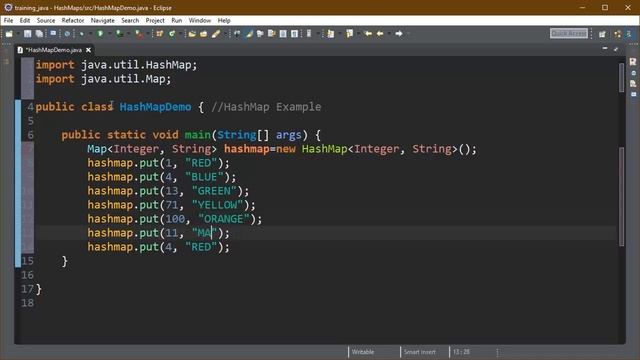Click the New file wizard icon
Image resolution: width=640 pixels, height=360 pixels.
point(9,34)
